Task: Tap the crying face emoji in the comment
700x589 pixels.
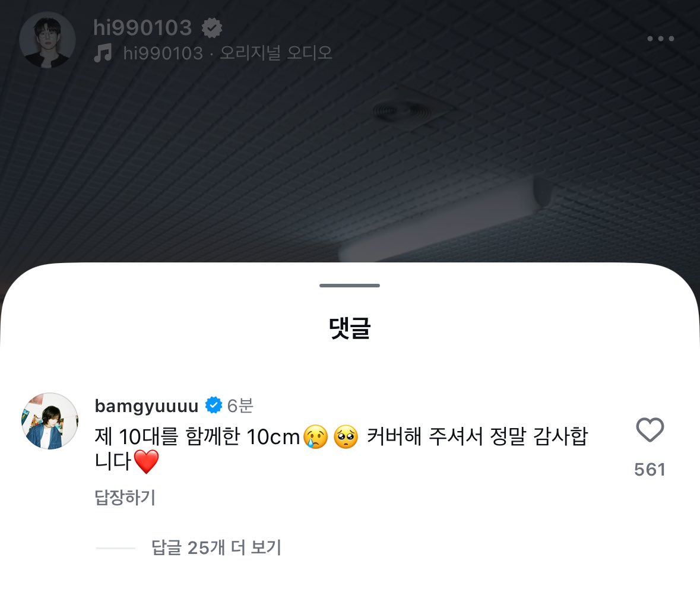Action: pyautogui.click(x=316, y=436)
